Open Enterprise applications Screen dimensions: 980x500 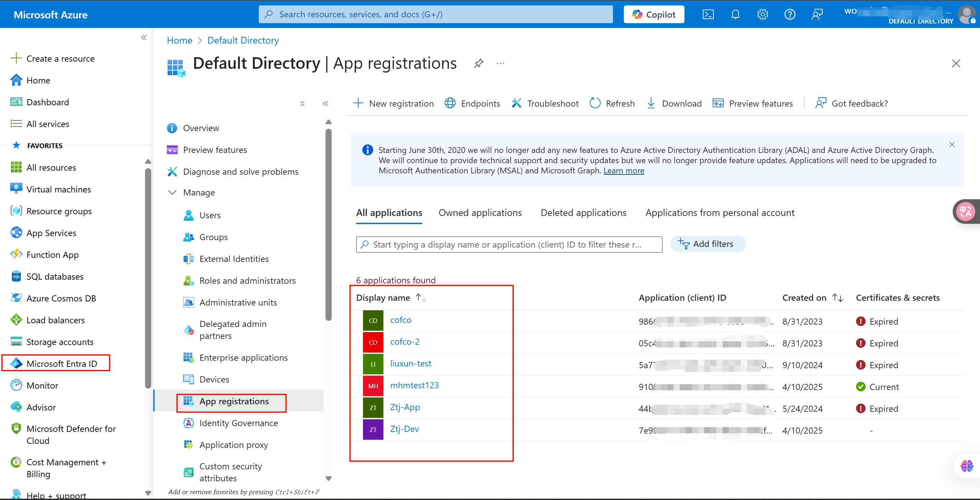click(x=235, y=358)
